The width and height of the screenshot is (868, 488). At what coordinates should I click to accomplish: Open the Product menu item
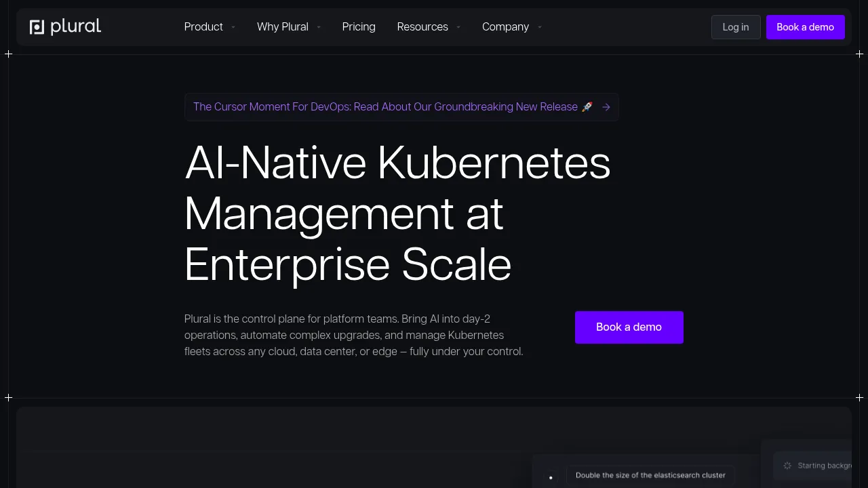coord(203,27)
